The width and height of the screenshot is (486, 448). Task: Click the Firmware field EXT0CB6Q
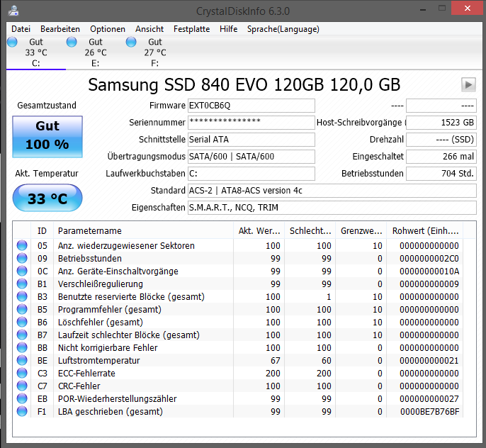tap(252, 106)
